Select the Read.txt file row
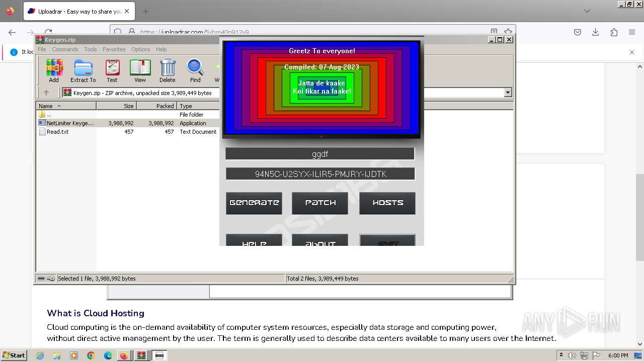This screenshot has height=362, width=644. [x=128, y=132]
